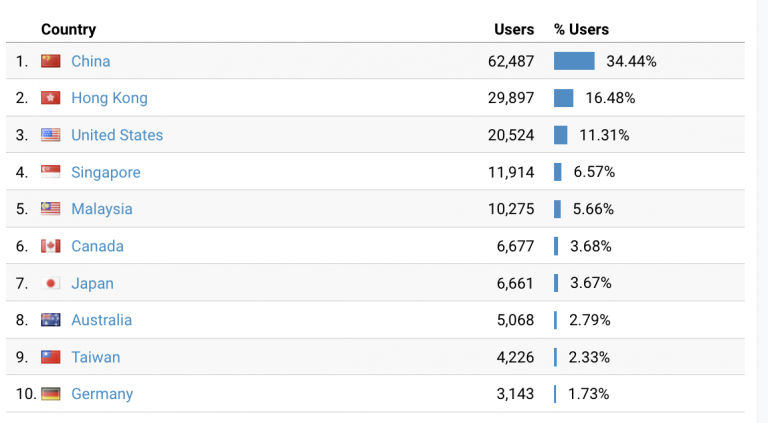
Task: Click the Canada flag icon
Action: click(x=51, y=246)
